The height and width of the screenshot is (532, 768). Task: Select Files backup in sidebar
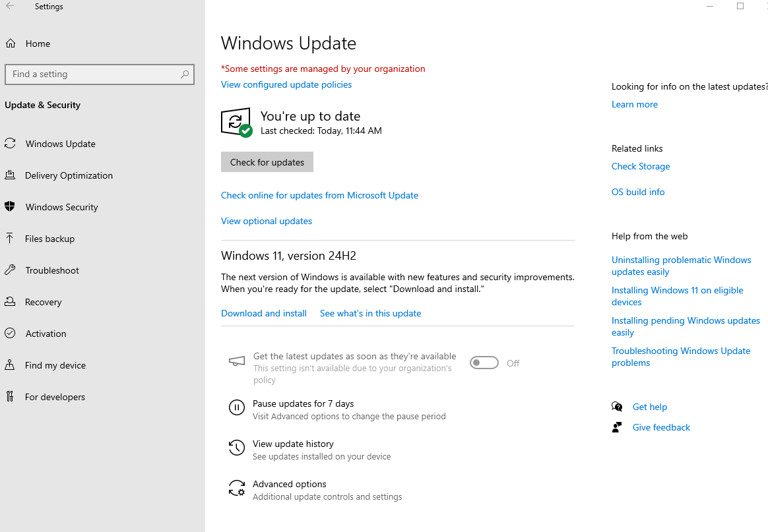point(49,239)
